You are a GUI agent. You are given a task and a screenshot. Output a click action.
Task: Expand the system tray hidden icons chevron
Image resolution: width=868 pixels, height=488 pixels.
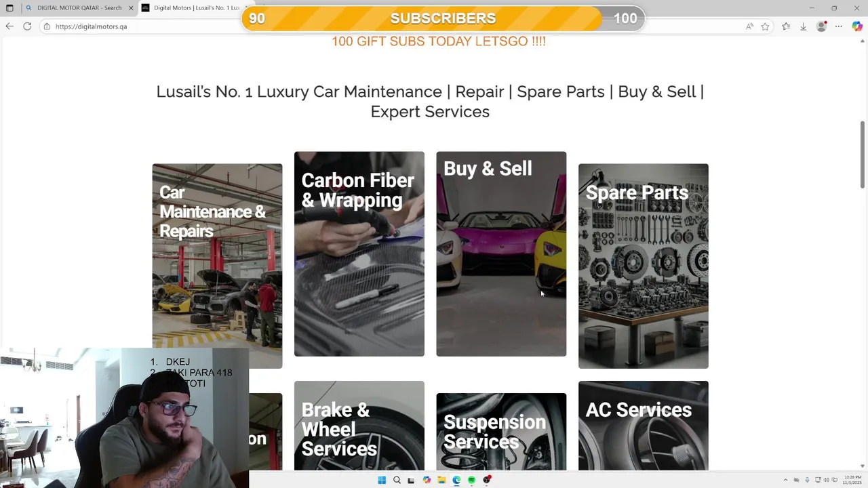click(x=785, y=480)
